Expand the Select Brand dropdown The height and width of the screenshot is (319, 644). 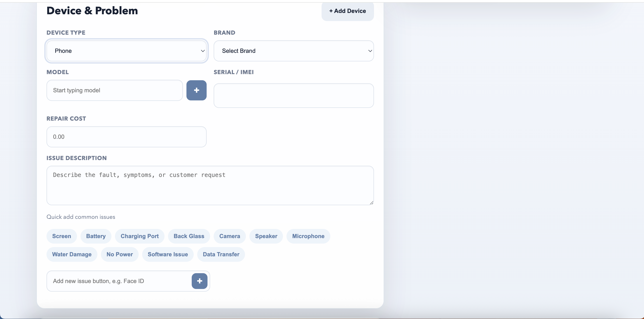293,51
